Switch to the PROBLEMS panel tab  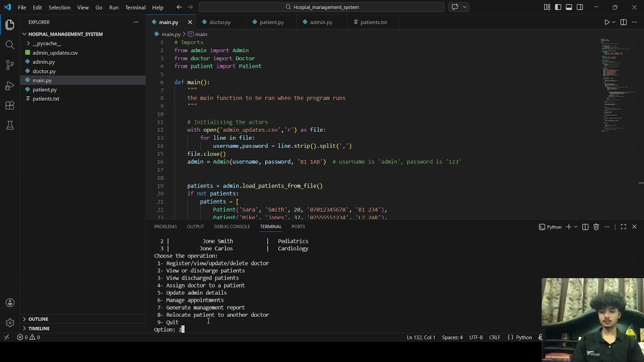tap(166, 227)
